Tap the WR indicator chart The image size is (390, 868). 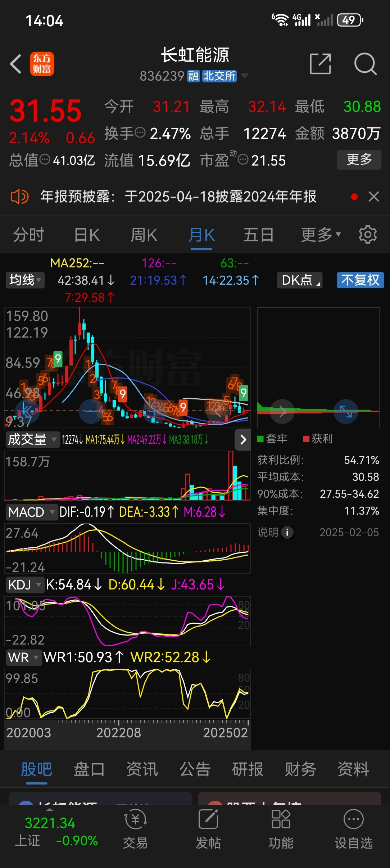click(x=127, y=694)
